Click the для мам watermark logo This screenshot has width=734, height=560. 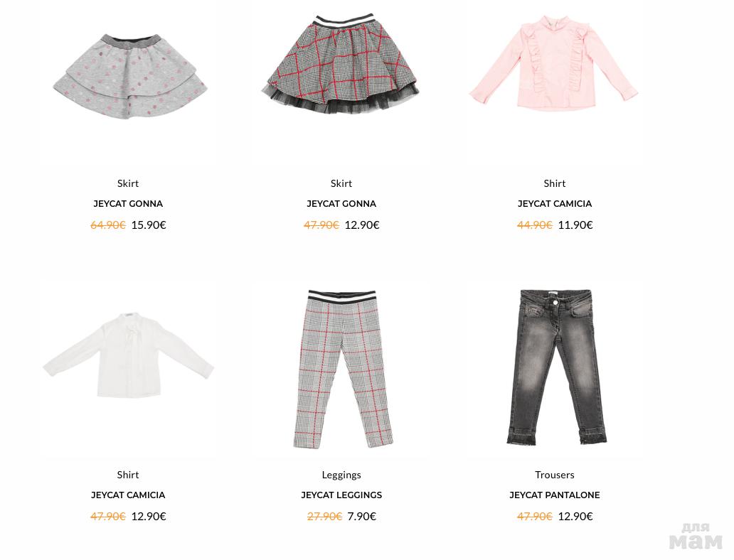coord(696,536)
